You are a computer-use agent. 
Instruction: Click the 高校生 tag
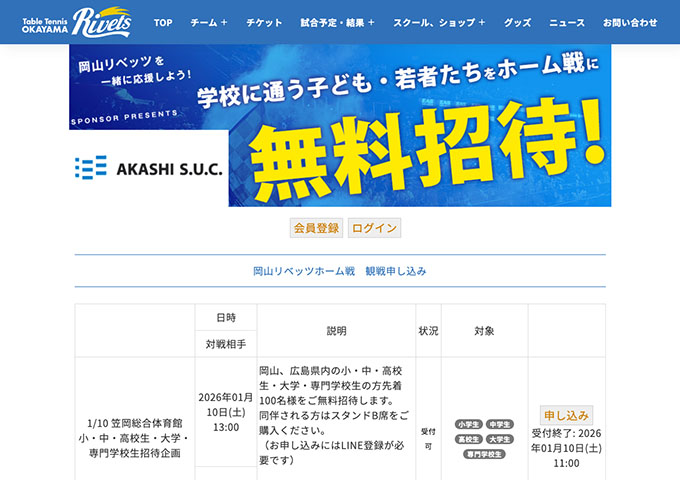point(468,439)
